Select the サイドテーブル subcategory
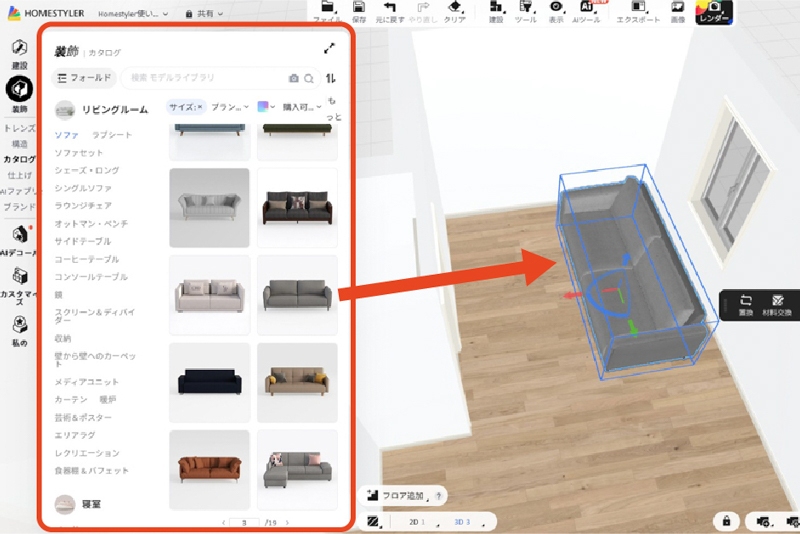The image size is (800, 534). (83, 241)
